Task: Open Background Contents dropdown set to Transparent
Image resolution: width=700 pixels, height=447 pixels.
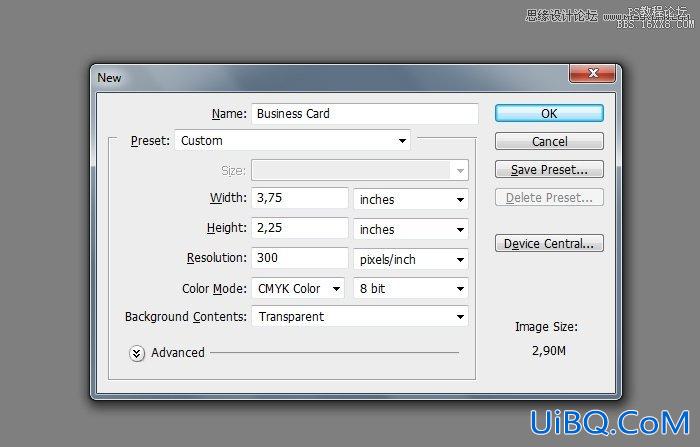Action: point(360,317)
